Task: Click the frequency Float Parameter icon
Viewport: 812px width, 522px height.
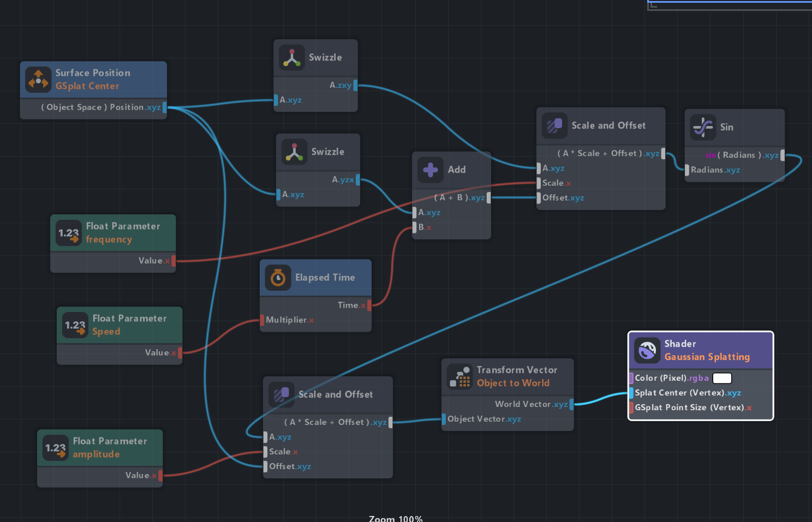Action: point(69,233)
